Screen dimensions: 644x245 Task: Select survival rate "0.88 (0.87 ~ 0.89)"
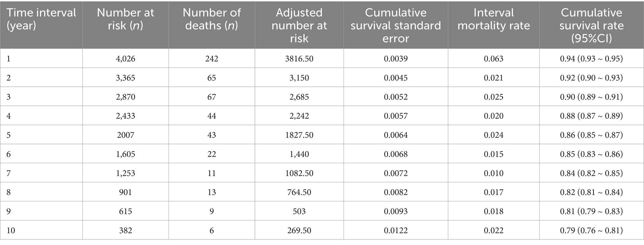[591, 116]
